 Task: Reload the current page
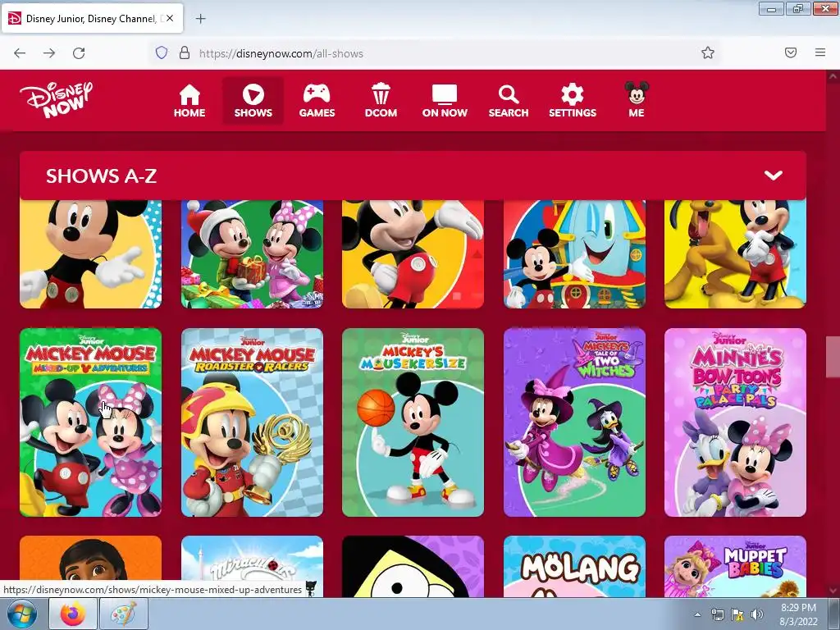[x=79, y=52]
